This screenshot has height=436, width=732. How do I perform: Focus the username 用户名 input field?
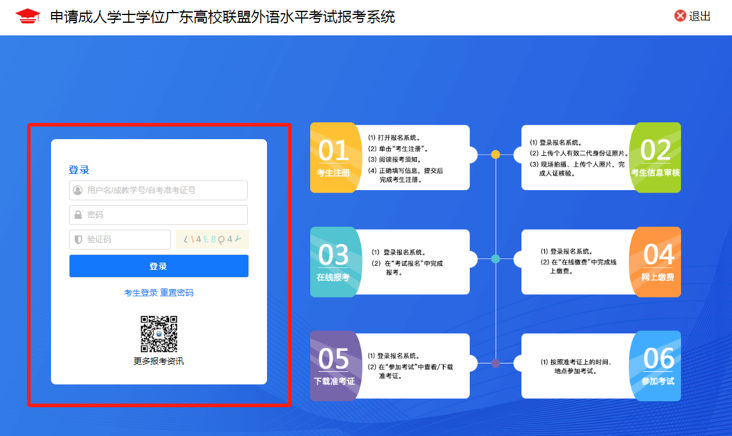[x=165, y=190]
